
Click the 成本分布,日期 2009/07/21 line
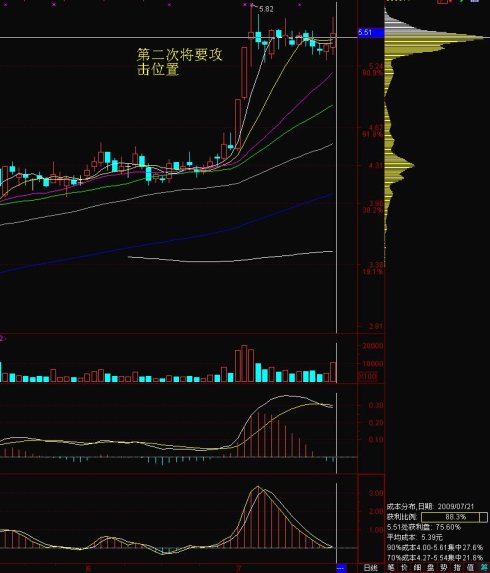(430, 506)
